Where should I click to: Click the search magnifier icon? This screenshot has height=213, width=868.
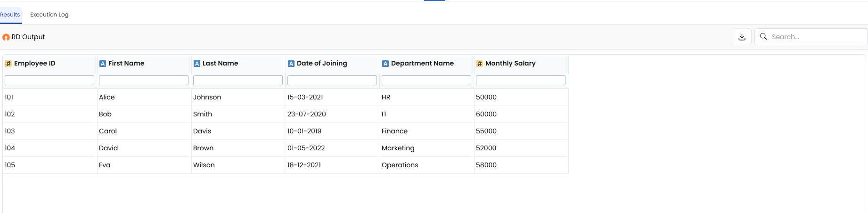coord(763,36)
